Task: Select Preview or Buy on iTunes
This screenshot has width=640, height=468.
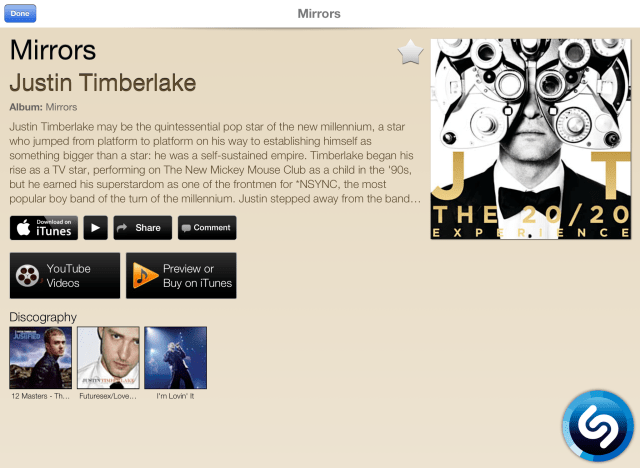Action: coord(181,275)
